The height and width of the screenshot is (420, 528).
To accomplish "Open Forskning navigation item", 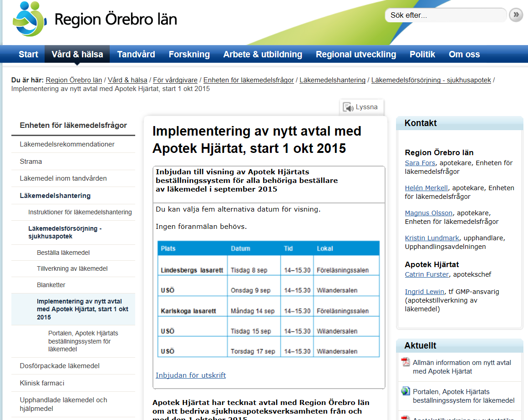I will (x=189, y=54).
